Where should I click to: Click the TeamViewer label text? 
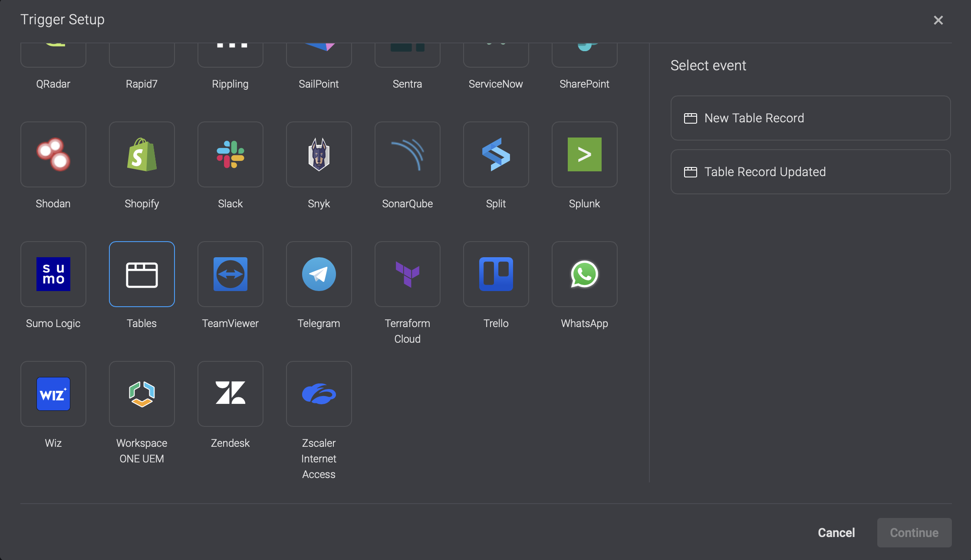(x=230, y=324)
